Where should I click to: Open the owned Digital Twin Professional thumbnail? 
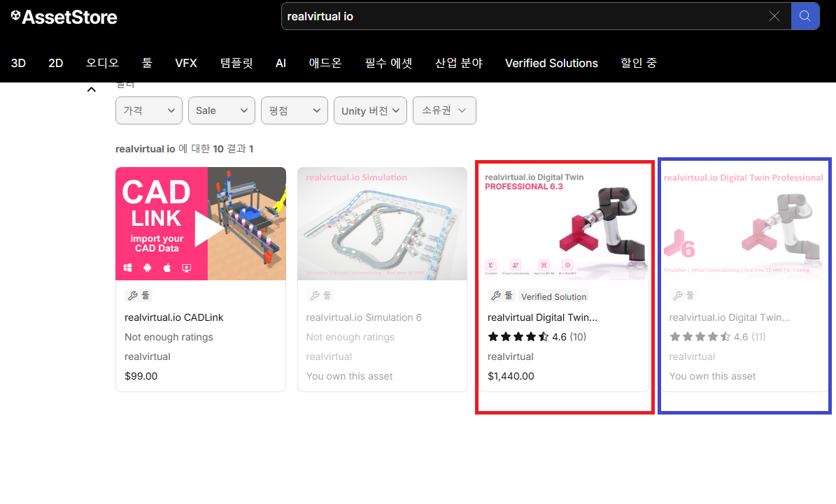744,224
